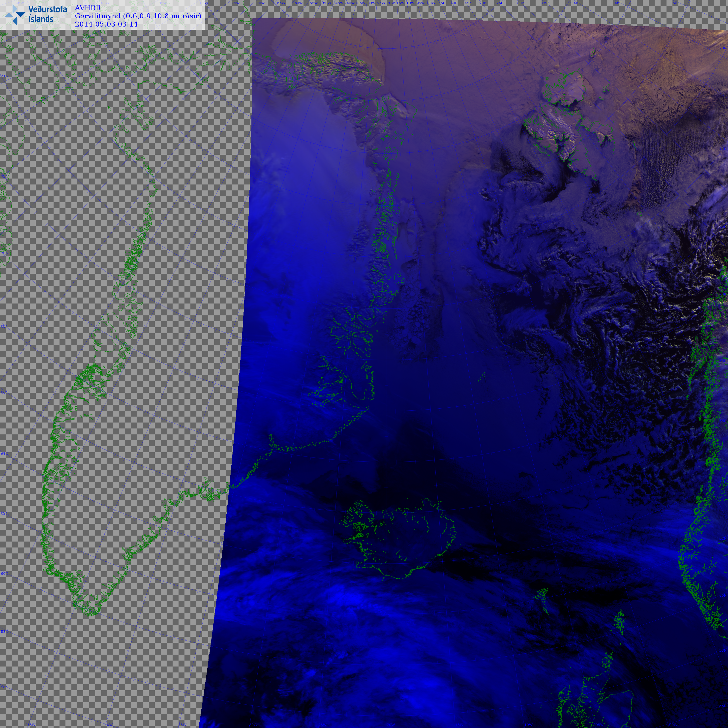This screenshot has height=728, width=728.
Task: Click the AVHRR title label
Action: 88,8
